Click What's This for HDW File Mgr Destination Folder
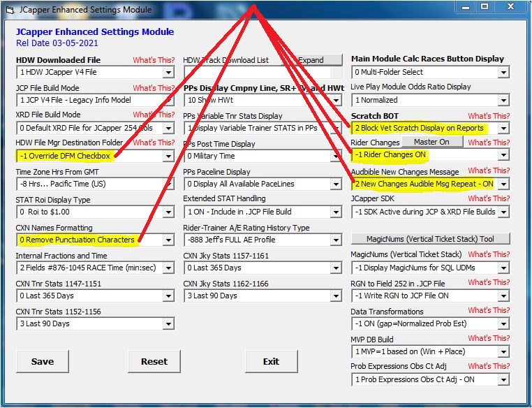 pyautogui.click(x=154, y=143)
